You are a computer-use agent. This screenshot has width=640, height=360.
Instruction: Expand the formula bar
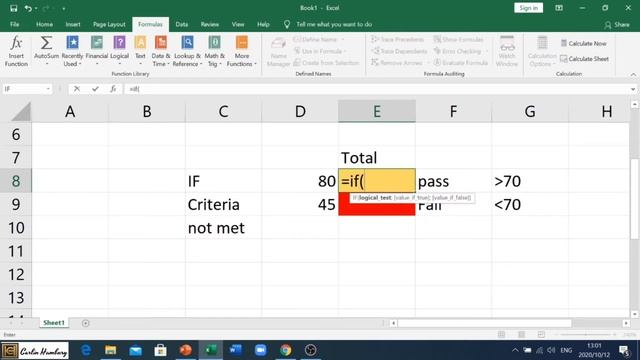click(x=633, y=89)
